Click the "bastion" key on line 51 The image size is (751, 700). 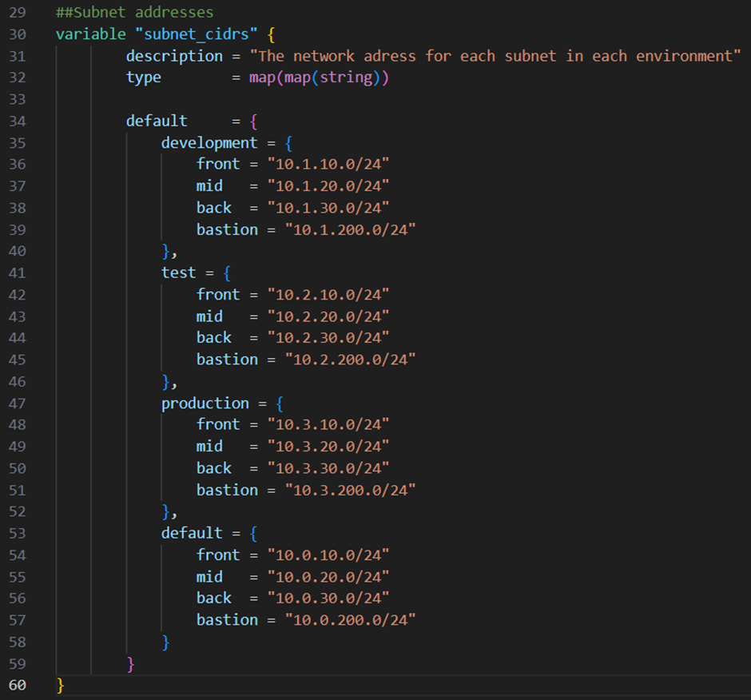[227, 490]
